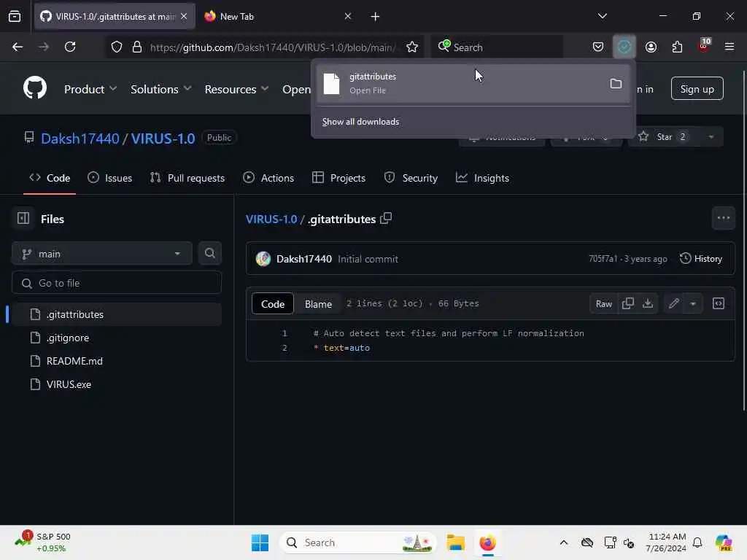Show downloaded gitattributes in folder

[616, 84]
